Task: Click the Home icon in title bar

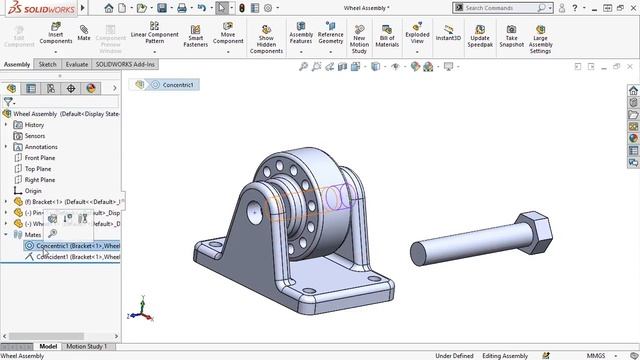Action: pos(109,8)
